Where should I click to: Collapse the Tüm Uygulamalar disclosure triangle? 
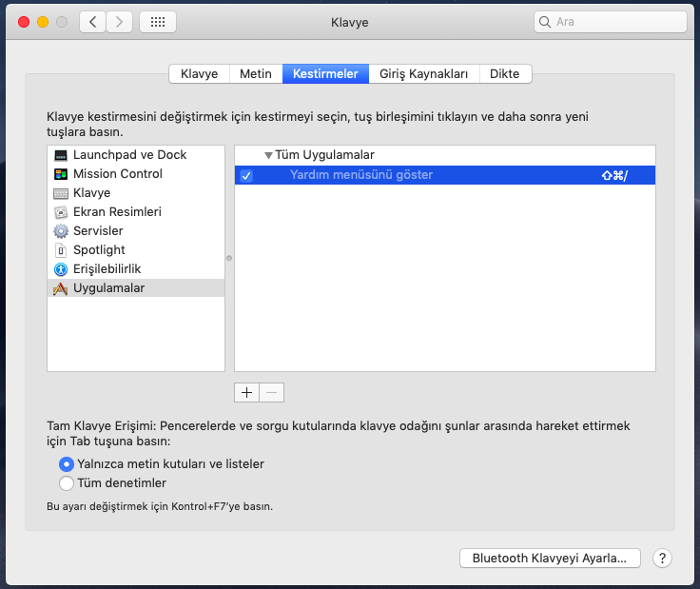pos(268,155)
